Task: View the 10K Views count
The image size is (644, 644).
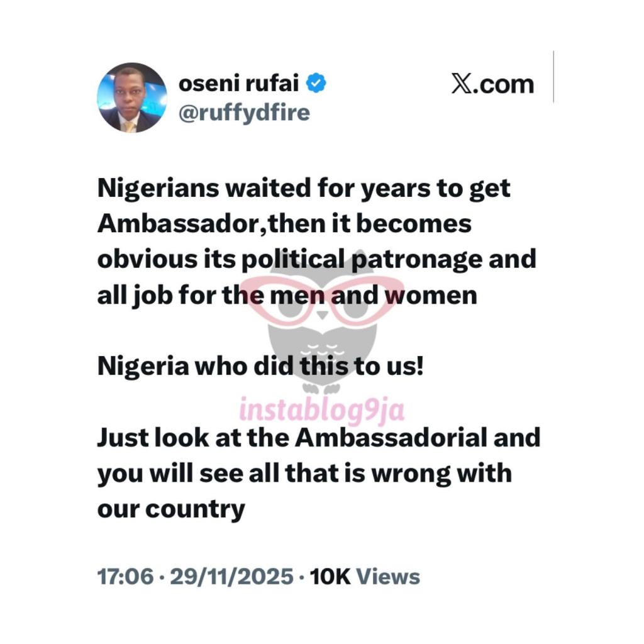Action: (365, 576)
